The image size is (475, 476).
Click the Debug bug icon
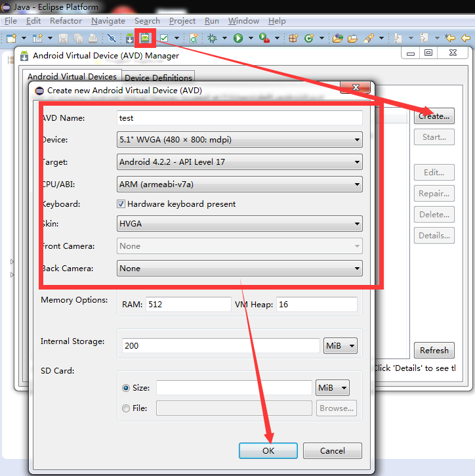point(212,38)
